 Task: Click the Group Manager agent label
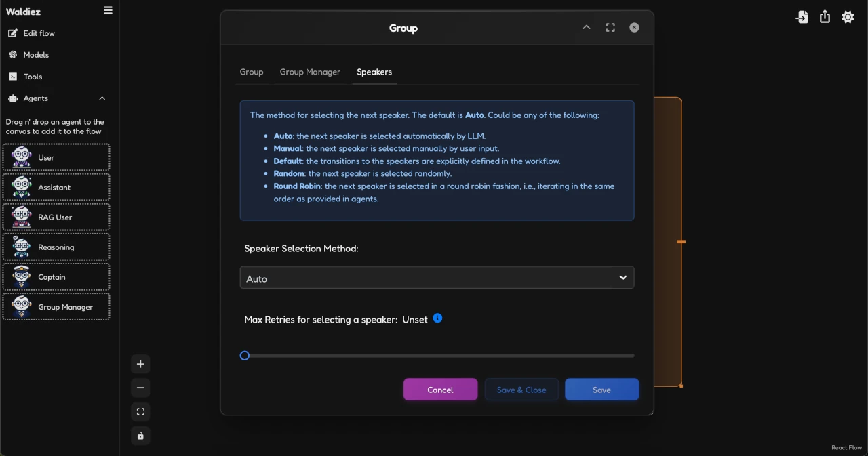65,307
